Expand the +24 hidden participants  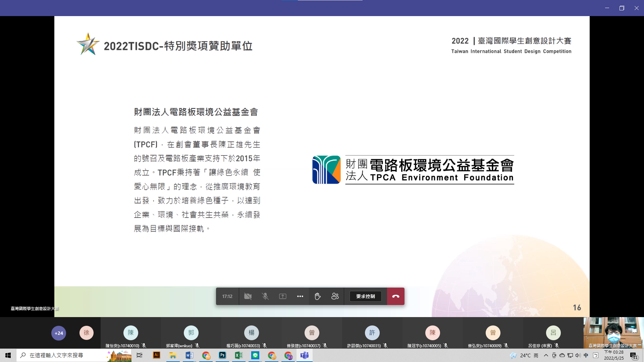tap(59, 333)
